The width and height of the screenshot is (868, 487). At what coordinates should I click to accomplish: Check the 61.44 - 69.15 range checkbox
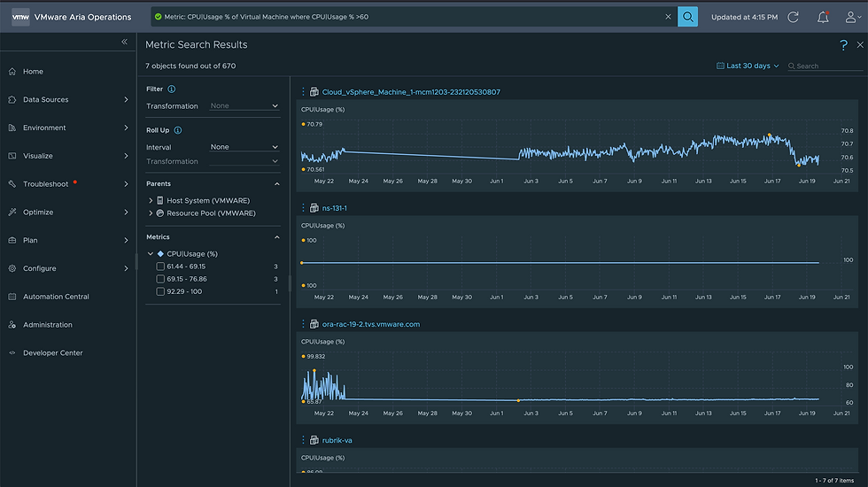pyautogui.click(x=160, y=267)
